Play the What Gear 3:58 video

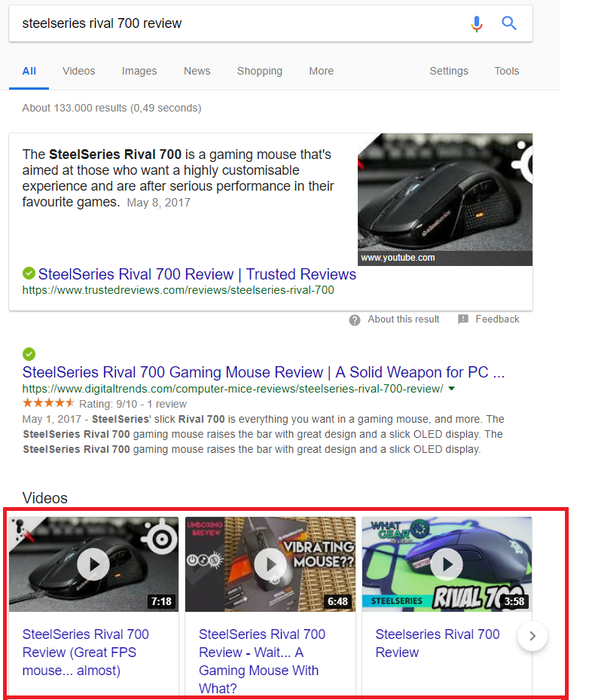[447, 564]
